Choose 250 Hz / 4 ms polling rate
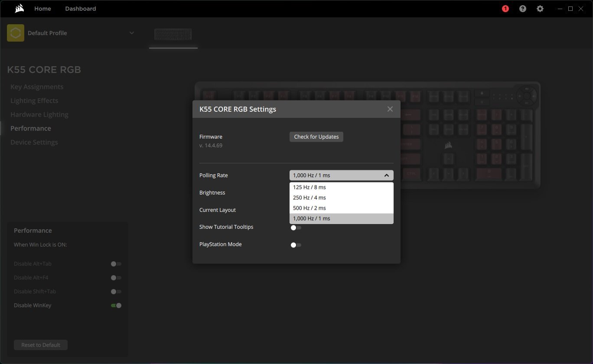Viewport: 593px width, 364px height. pyautogui.click(x=342, y=198)
